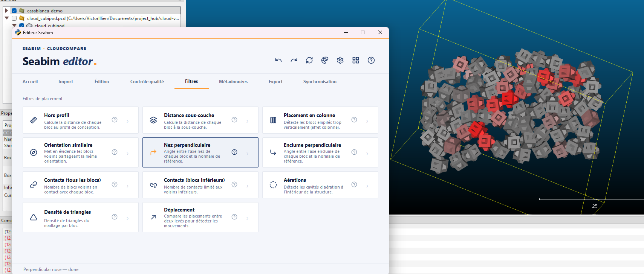Switch to the Import tab
This screenshot has height=274, width=644.
tap(66, 82)
